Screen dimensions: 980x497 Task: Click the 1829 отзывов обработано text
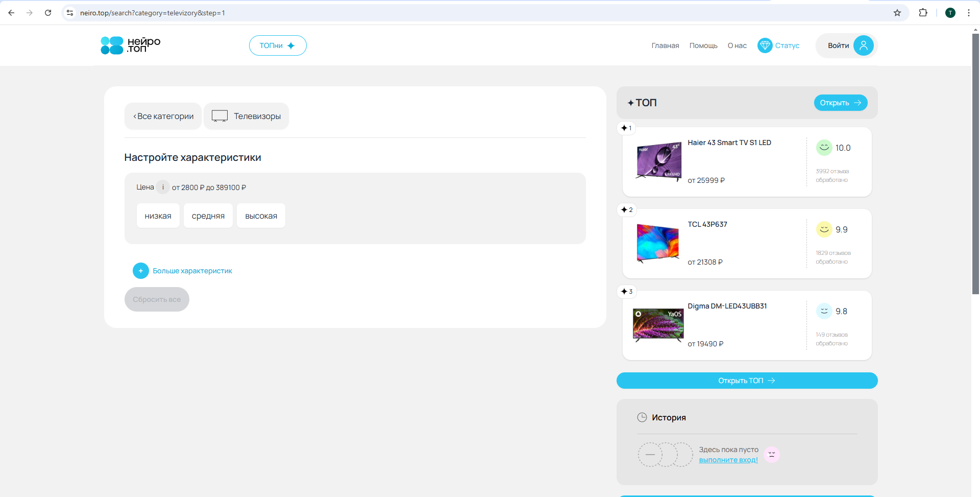click(x=833, y=257)
